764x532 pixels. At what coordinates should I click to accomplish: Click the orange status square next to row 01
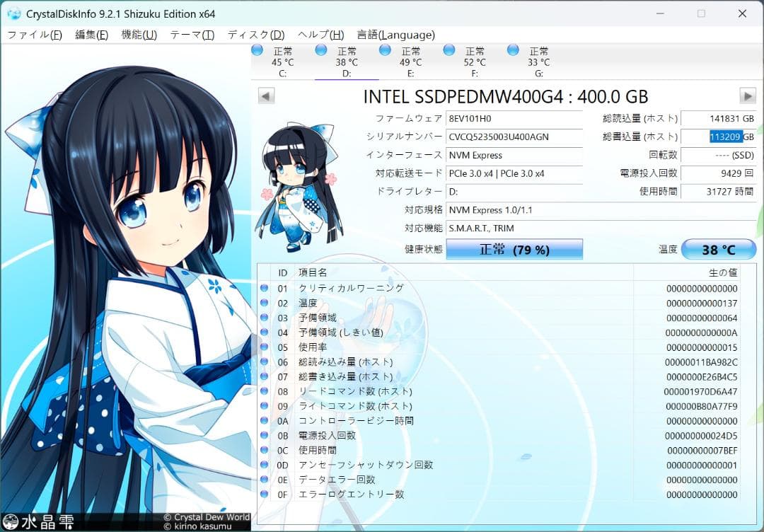[265, 289]
